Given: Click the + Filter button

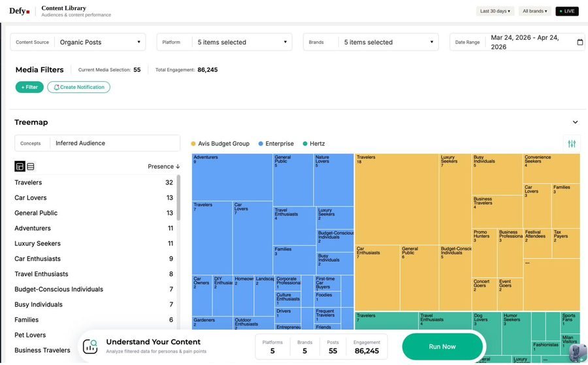Looking at the screenshot, I should [29, 87].
